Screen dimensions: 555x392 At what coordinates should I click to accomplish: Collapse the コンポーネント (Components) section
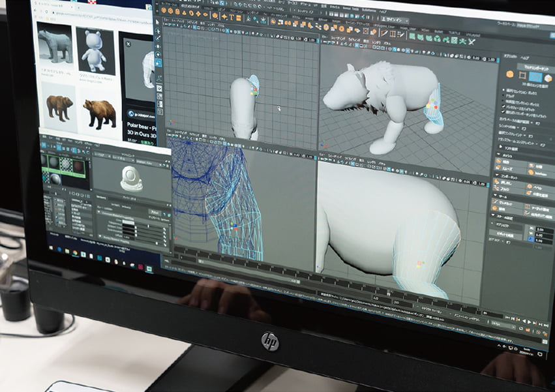498,175
